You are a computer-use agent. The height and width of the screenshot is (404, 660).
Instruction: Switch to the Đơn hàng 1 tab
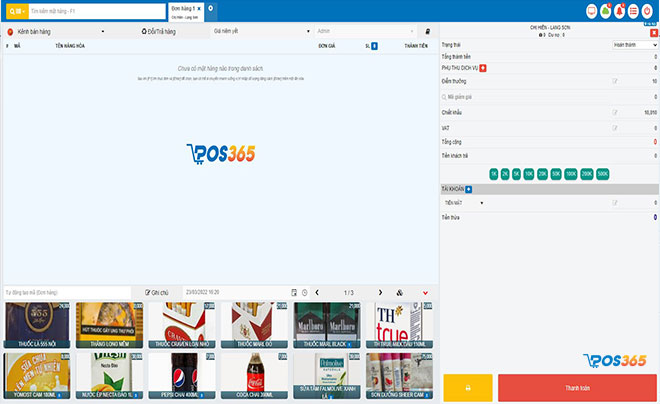point(183,9)
